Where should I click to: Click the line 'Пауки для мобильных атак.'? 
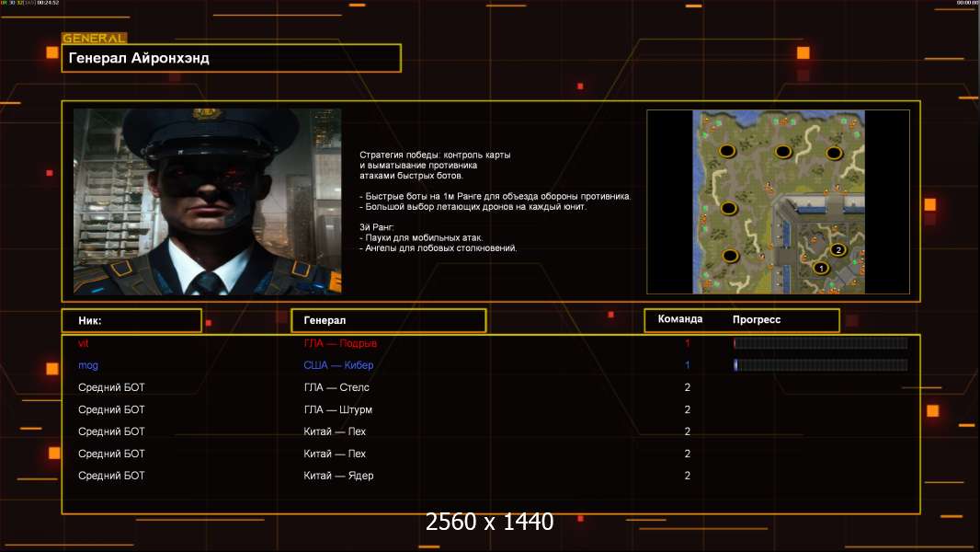pyautogui.click(x=421, y=237)
